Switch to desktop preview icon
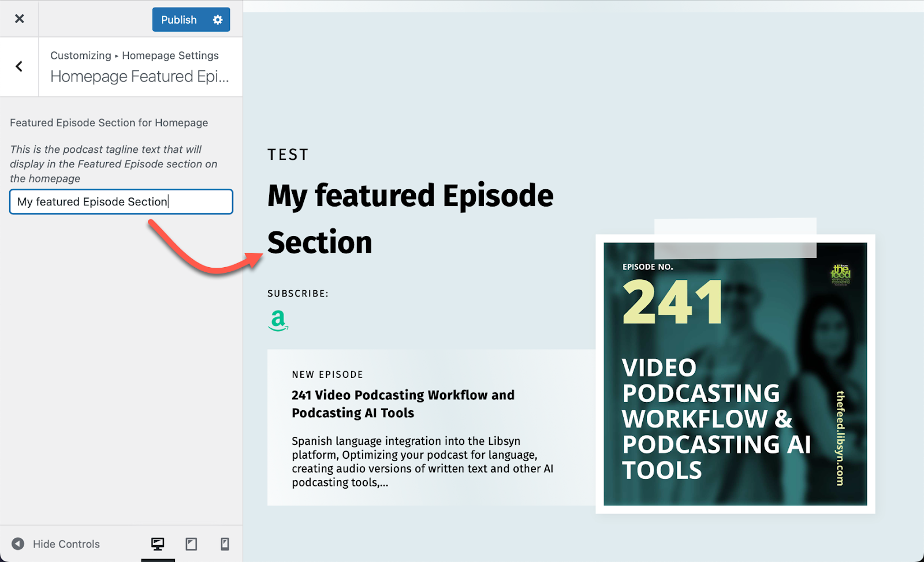924x562 pixels. pyautogui.click(x=158, y=544)
